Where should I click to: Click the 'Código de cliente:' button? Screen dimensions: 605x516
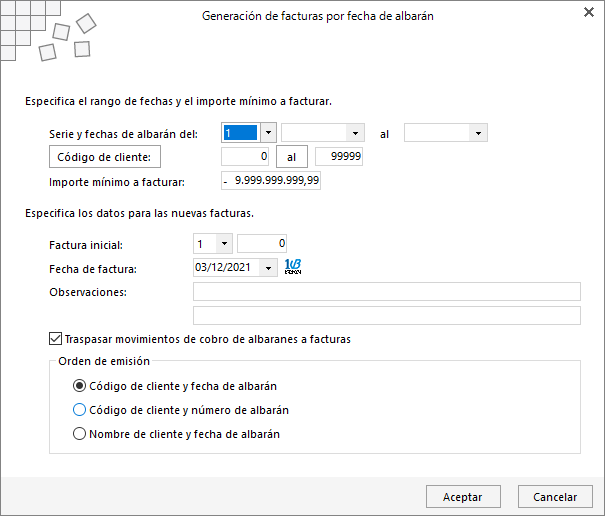105,157
